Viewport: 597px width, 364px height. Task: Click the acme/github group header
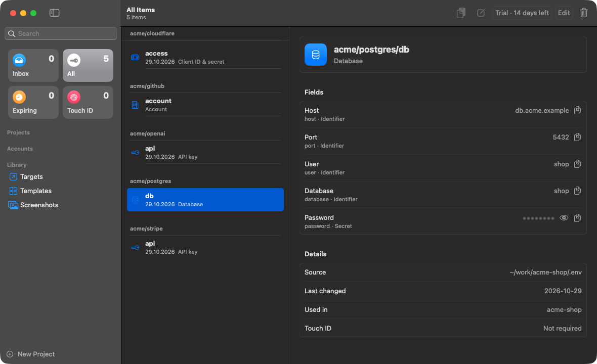click(147, 86)
